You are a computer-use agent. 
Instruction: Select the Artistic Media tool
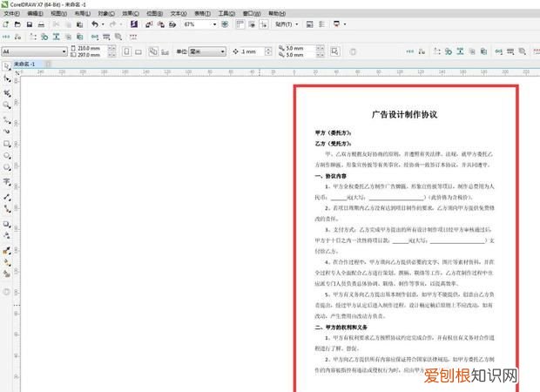click(7, 132)
